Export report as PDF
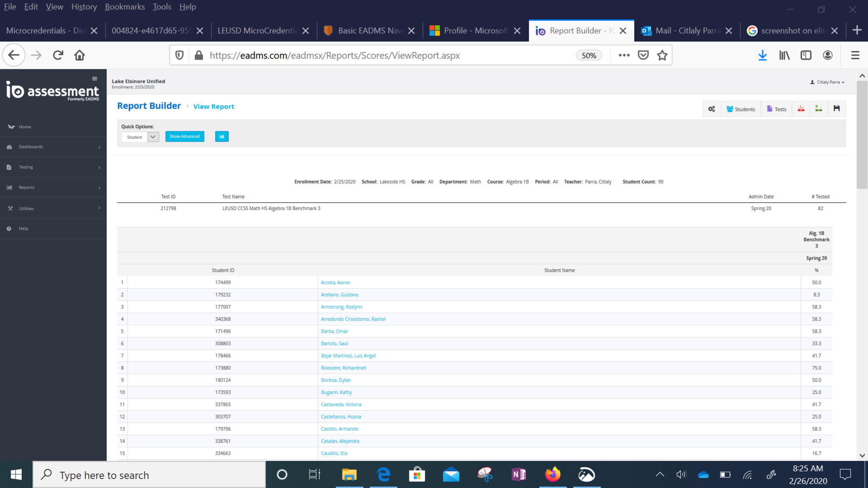Screen dimensions: 868x488 [801, 109]
